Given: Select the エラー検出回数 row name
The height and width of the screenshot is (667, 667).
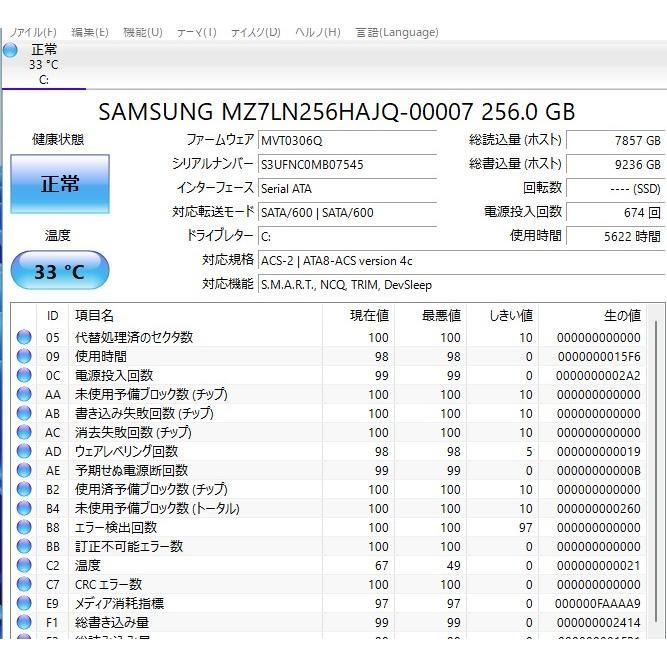Looking at the screenshot, I should pos(116,527).
